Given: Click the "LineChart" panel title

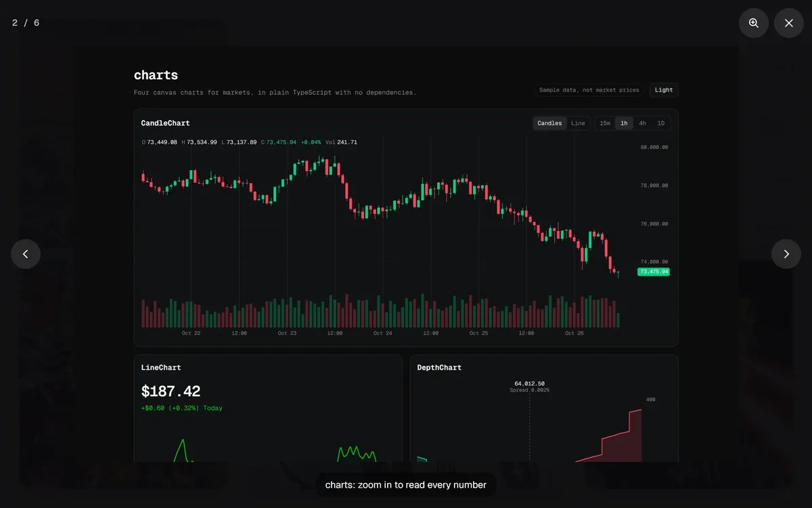Looking at the screenshot, I should tap(161, 368).
